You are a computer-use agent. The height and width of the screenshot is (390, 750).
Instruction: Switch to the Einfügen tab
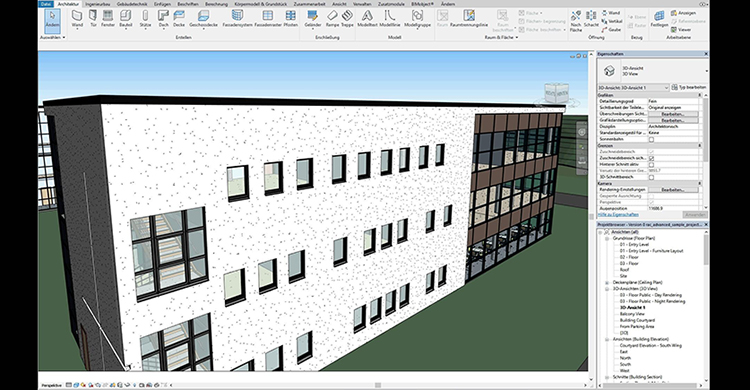click(x=162, y=4)
